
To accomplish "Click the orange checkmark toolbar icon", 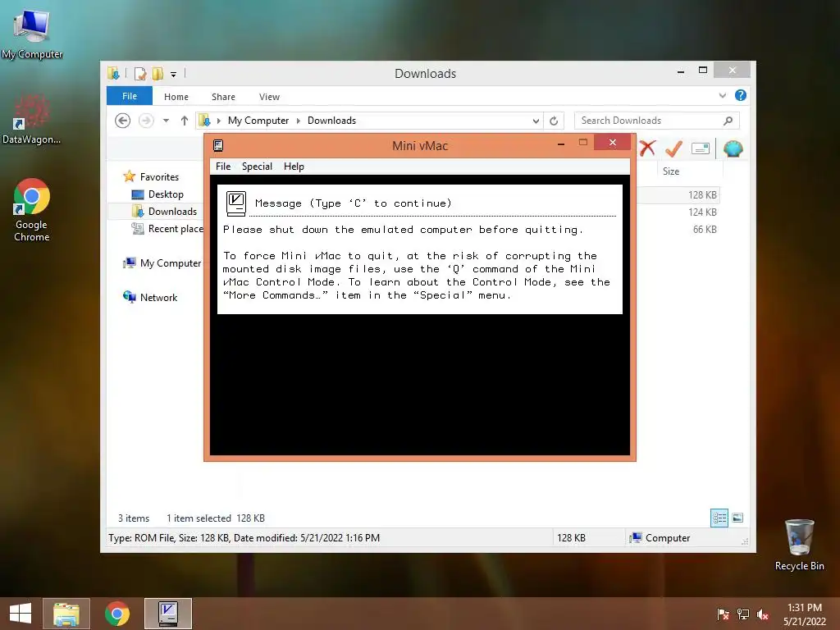I will (673, 148).
